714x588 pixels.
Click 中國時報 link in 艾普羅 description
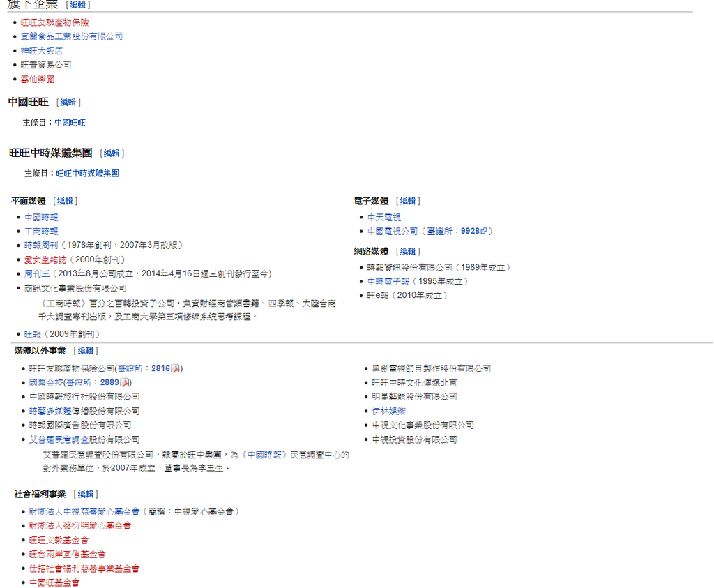[264, 455]
